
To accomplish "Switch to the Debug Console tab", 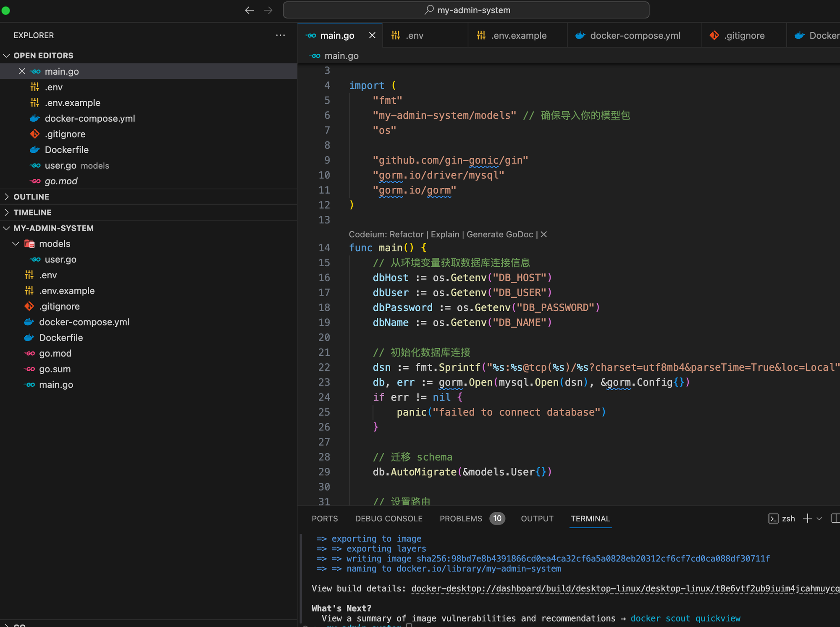I will tap(389, 519).
